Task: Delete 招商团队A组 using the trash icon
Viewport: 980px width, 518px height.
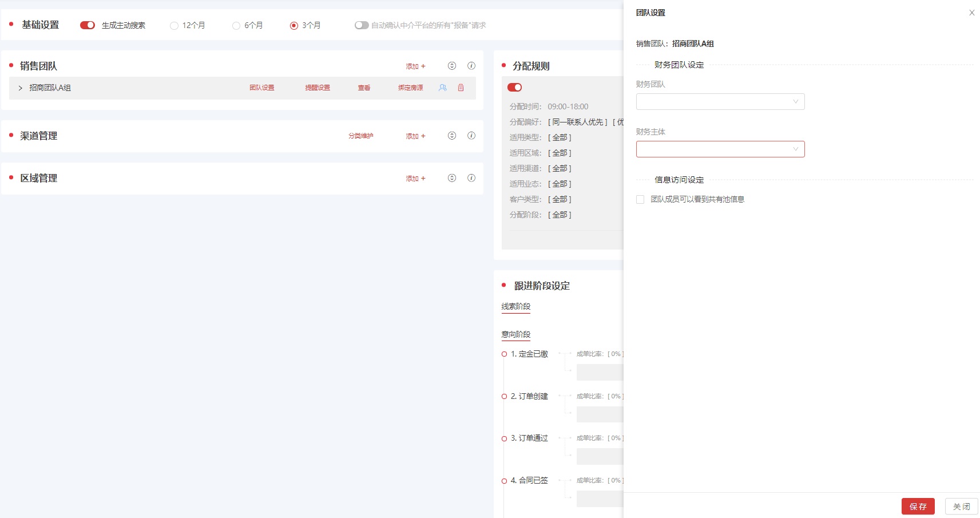Action: tap(461, 88)
